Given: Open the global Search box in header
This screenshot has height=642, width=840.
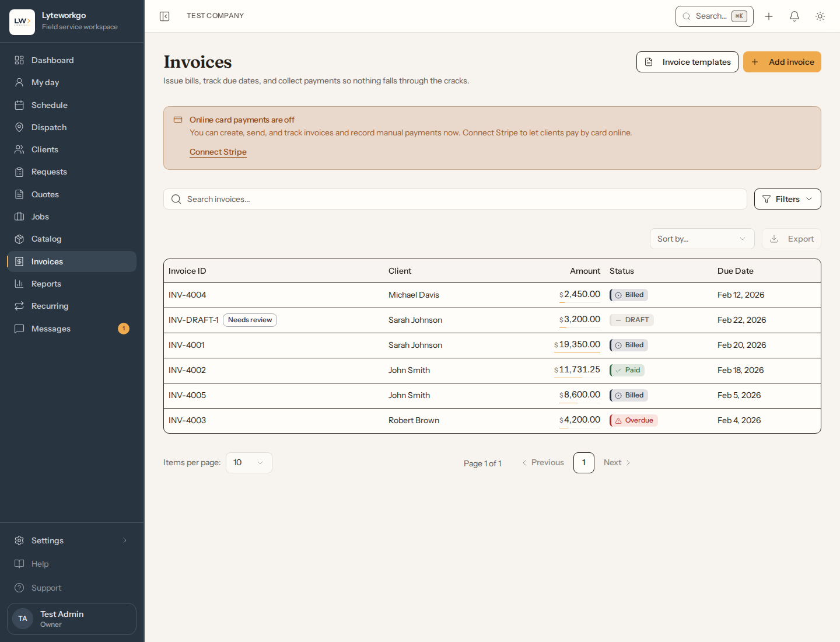Looking at the screenshot, I should [715, 16].
